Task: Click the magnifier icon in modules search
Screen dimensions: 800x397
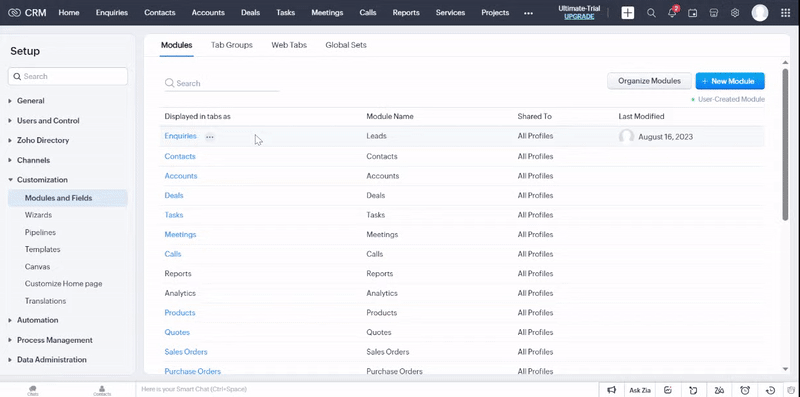Action: (169, 83)
